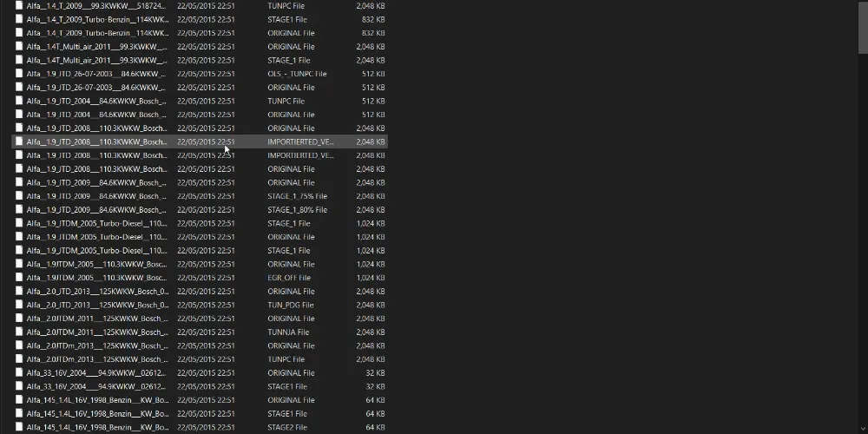The width and height of the screenshot is (868, 434).
Task: Click the icon of the 2.0JTDm_2013 ORIGINAL file
Action: point(19,345)
